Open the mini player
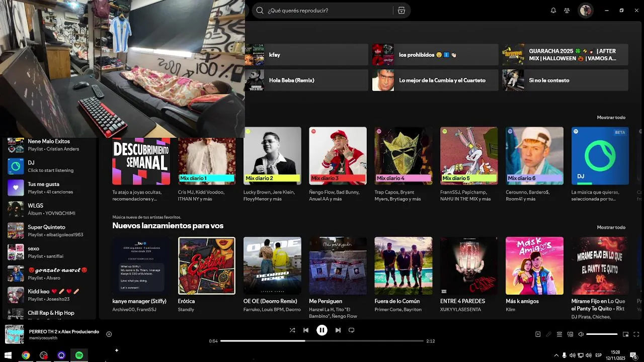Viewport: 644px width, 362px height. tap(626, 334)
